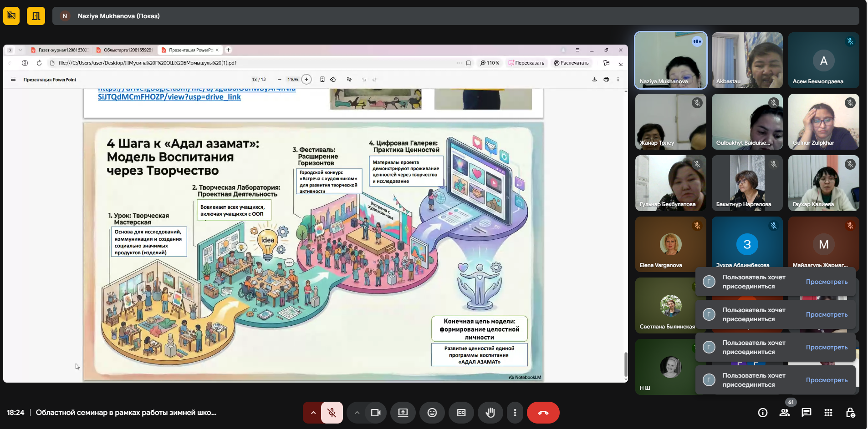Leave the call with red hangup button
868x429 pixels.
click(543, 413)
